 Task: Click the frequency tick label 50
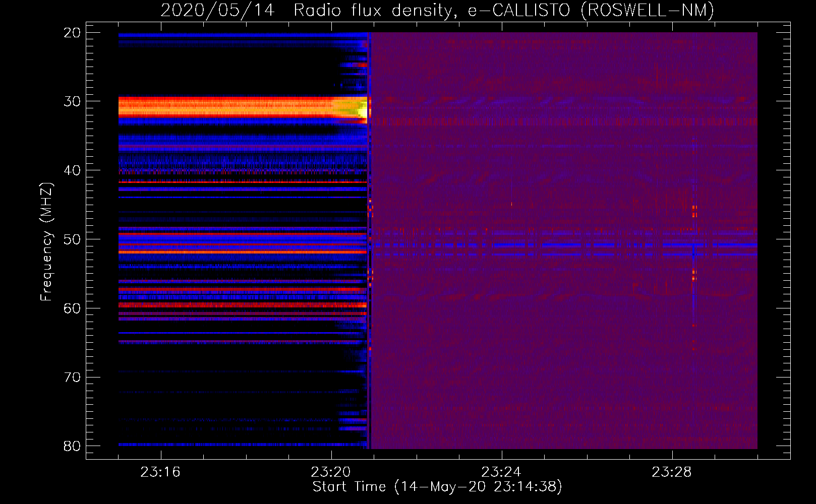pyautogui.click(x=72, y=239)
